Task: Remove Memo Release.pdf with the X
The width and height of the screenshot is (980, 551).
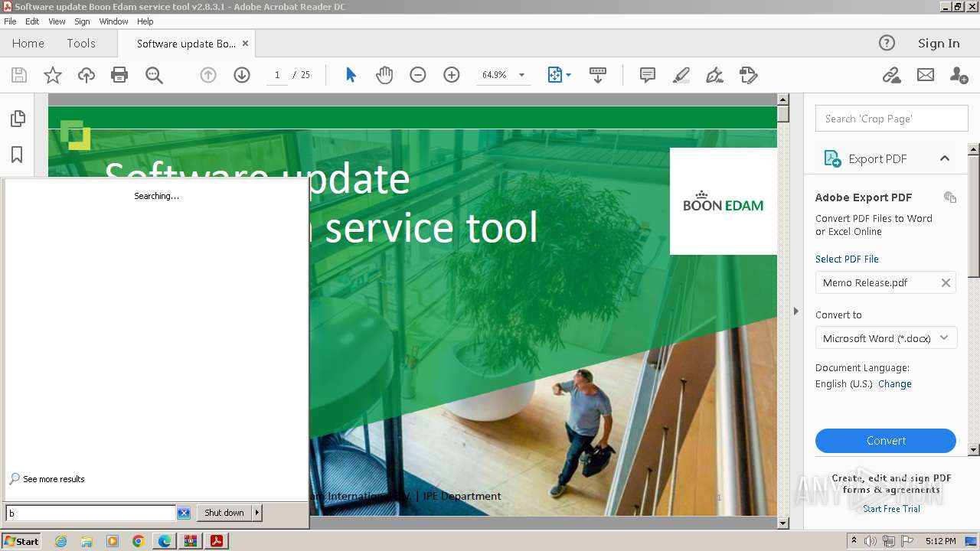Action: coord(946,283)
